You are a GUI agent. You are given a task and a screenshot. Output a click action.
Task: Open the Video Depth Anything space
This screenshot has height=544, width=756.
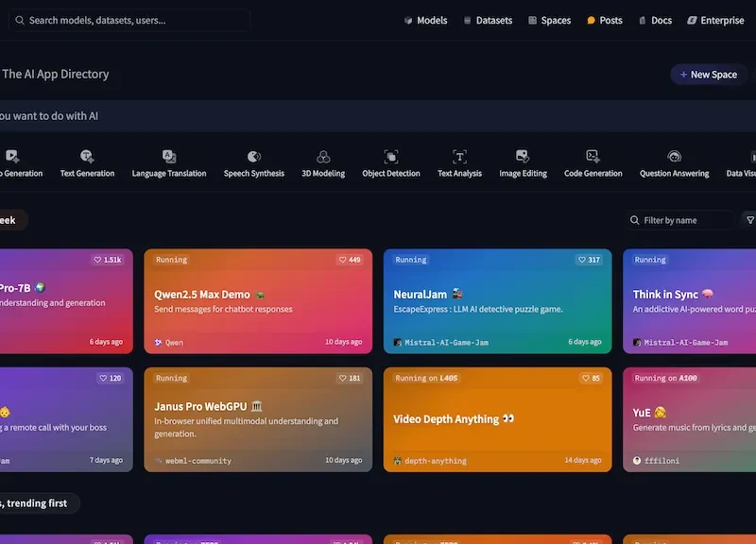tap(498, 419)
